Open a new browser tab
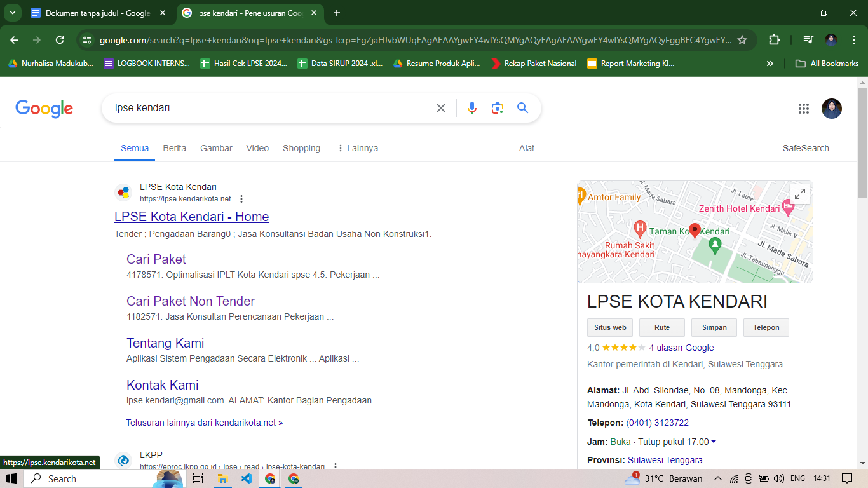This screenshot has height=488, width=868. (337, 13)
